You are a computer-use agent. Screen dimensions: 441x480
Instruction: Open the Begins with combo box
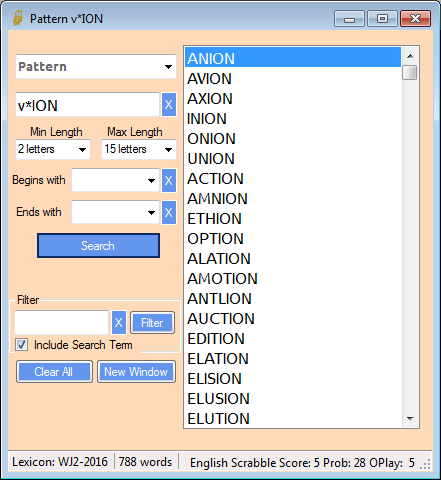(x=115, y=180)
